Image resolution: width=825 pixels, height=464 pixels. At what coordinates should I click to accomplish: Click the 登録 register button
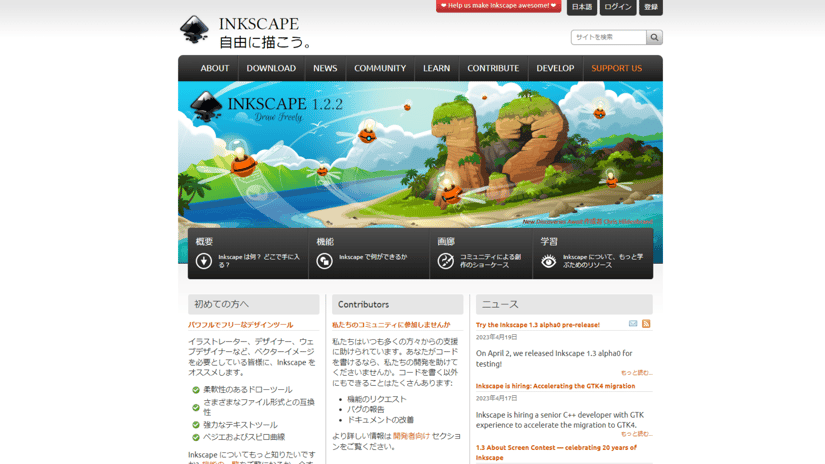pyautogui.click(x=651, y=7)
